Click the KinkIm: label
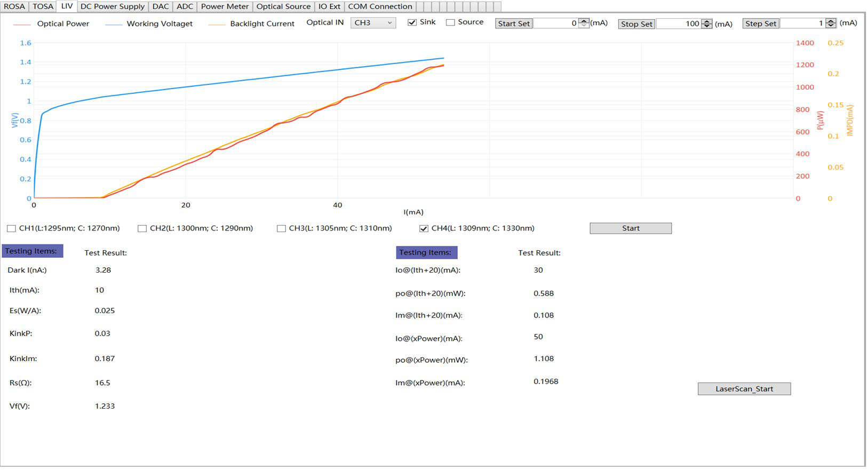Viewport: 868px width, 470px height. (23, 359)
